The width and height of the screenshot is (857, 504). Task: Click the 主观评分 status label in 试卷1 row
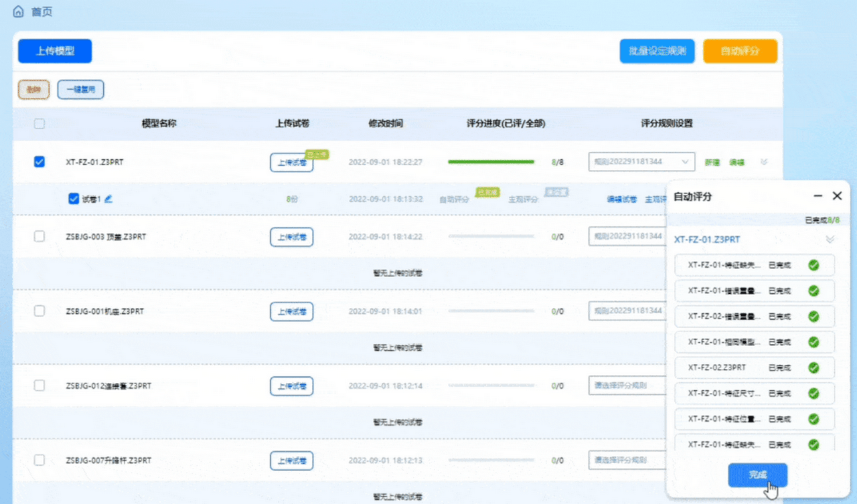pyautogui.click(x=524, y=199)
